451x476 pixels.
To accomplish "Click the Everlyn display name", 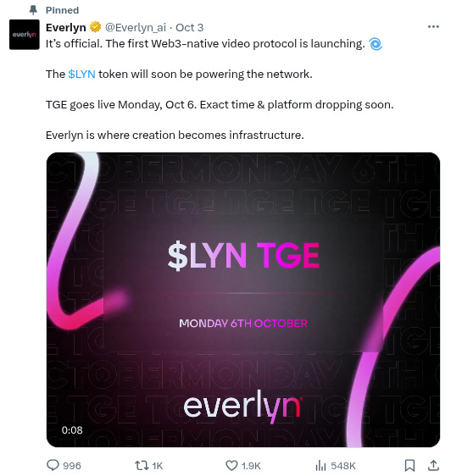I will [x=66, y=28].
